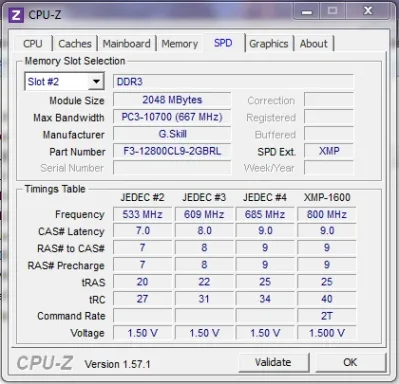Click the tRC value 27
399x384 pixels.
(x=142, y=299)
